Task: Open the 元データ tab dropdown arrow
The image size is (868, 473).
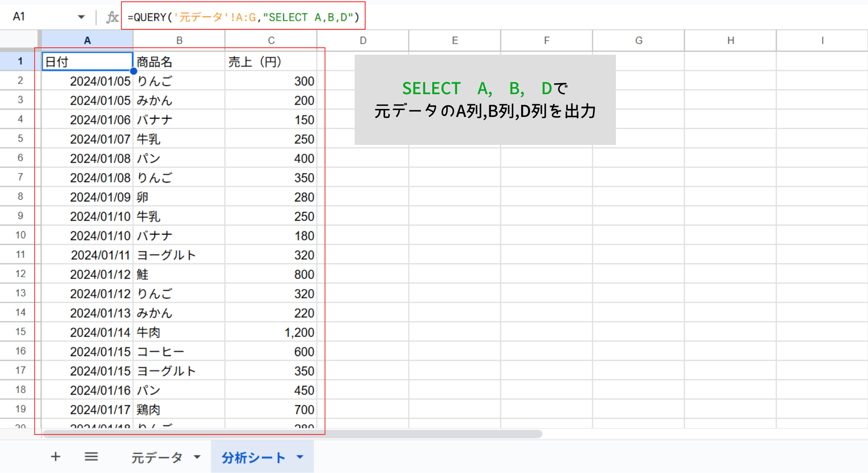Action: coord(197,457)
